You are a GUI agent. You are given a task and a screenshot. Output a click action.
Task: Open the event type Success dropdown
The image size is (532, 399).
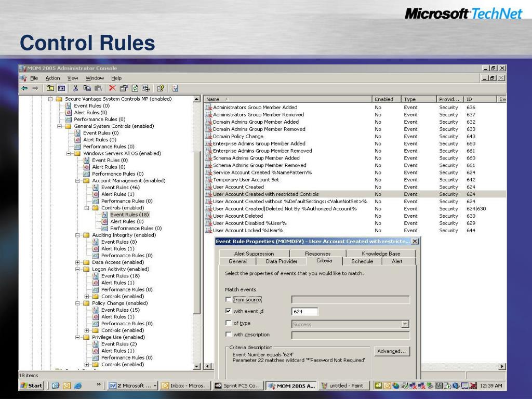click(x=405, y=324)
